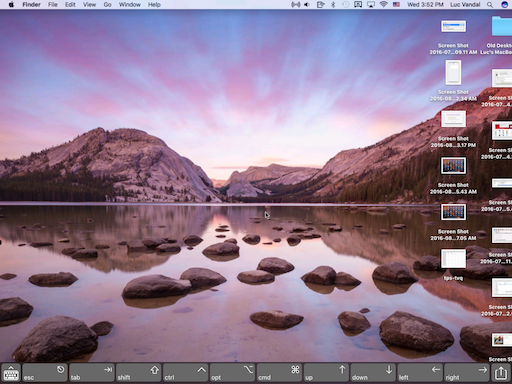Activate Siri icon in menu bar
Image resolution: width=512 pixels, height=384 pixels.
pos(505,5)
